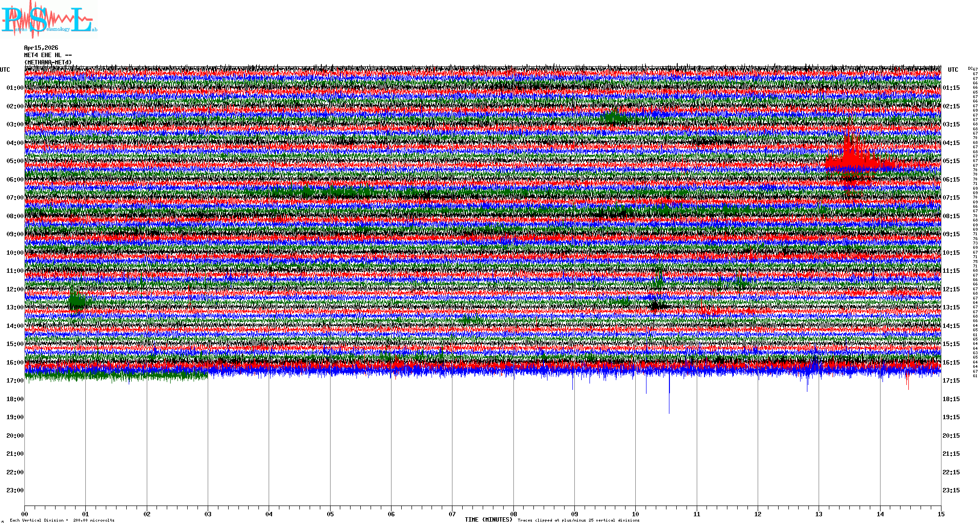Click the 05:00 hour label on left

click(15, 161)
